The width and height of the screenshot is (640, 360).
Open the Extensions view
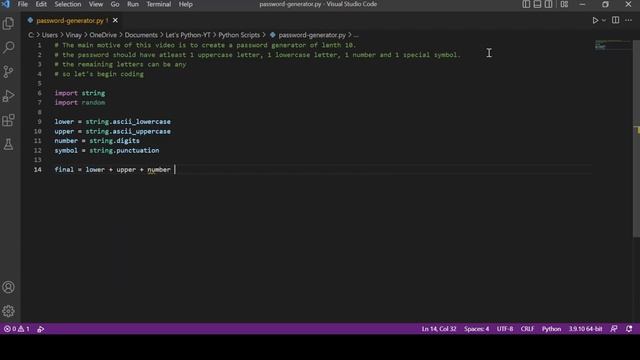click(9, 120)
